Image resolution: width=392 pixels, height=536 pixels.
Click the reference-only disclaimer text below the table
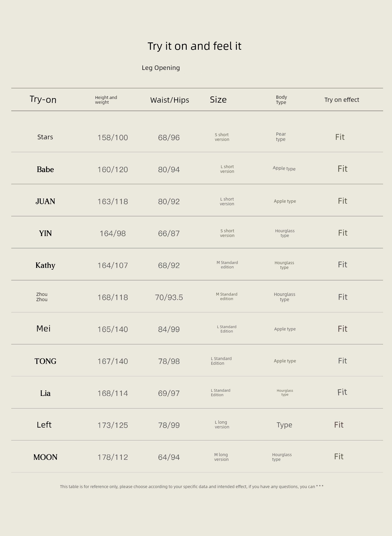point(191,487)
